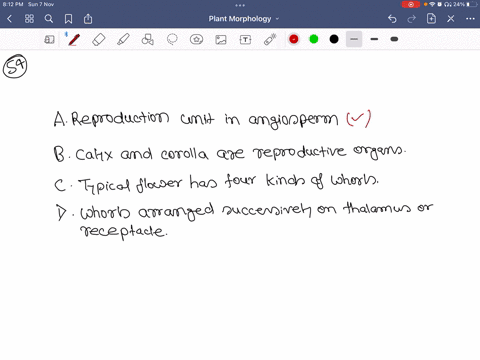480x360 pixels.
Task: Select the Pen tool
Action: tap(74, 40)
